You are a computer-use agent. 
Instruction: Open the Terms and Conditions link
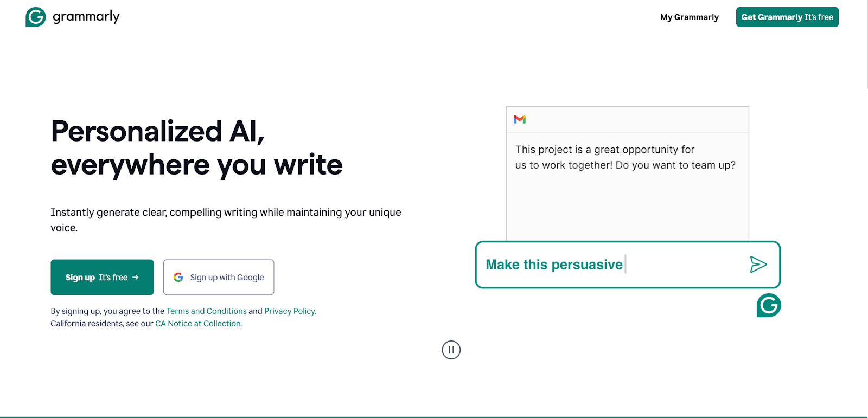pos(206,311)
